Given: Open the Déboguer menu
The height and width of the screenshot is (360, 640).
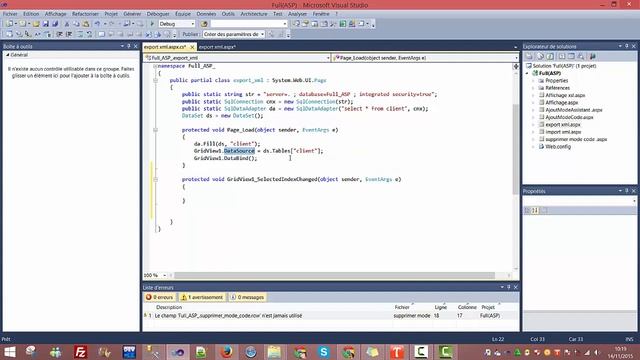Looking at the screenshot, I should coord(158,14).
